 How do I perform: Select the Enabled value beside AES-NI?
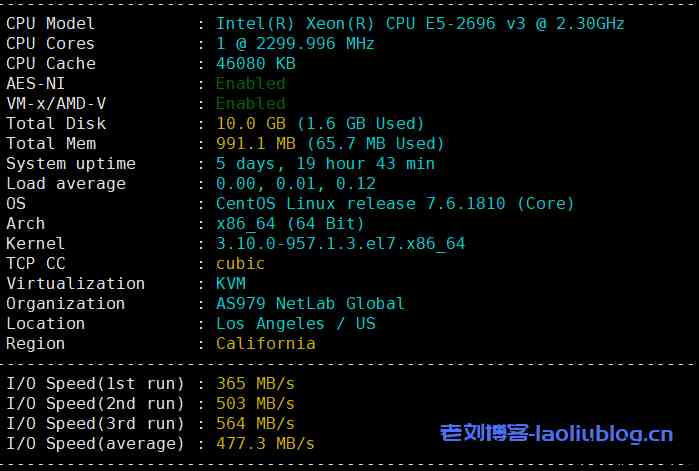coord(251,83)
